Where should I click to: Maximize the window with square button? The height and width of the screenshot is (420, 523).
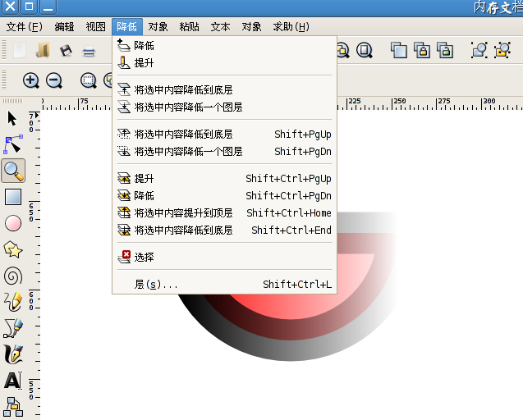(x=29, y=7)
